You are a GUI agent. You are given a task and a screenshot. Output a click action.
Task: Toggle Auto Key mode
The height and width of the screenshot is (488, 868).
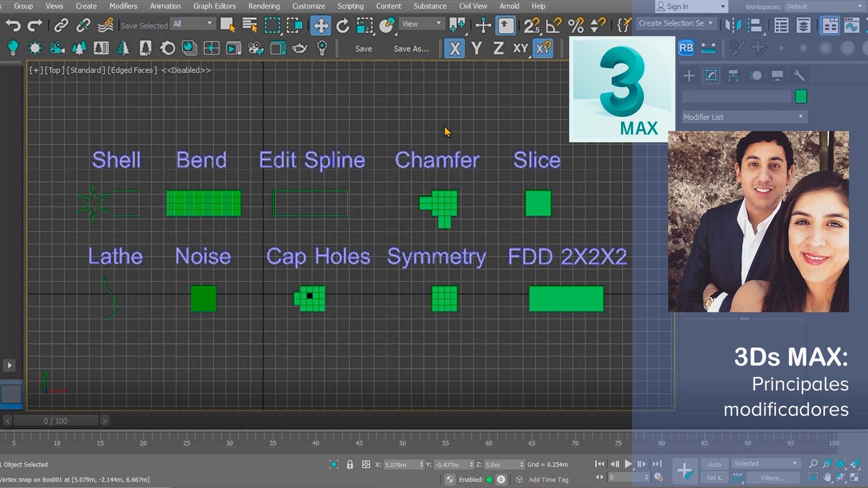(714, 464)
